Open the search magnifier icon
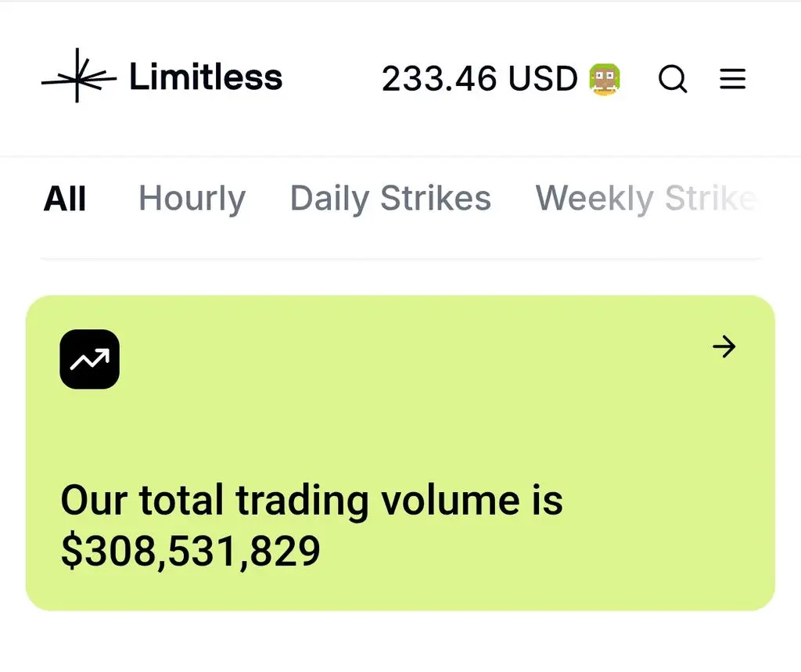 pyautogui.click(x=672, y=79)
